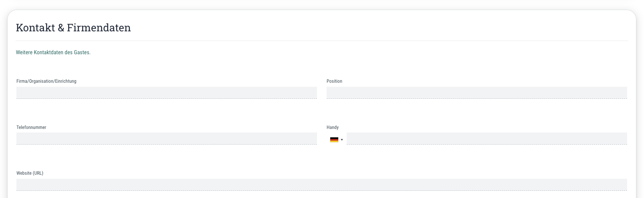The image size is (644, 198).
Task: Select the Telefonnummer input field
Action: click(167, 139)
